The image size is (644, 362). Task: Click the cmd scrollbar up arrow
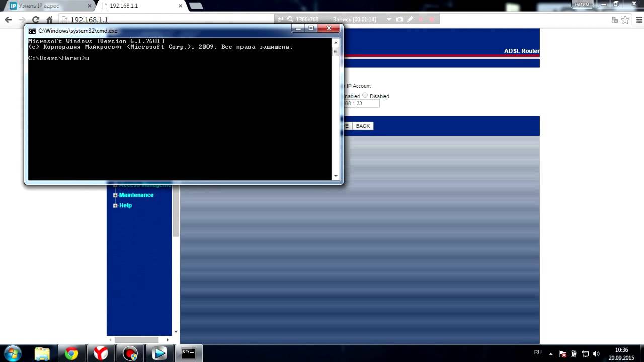336,42
